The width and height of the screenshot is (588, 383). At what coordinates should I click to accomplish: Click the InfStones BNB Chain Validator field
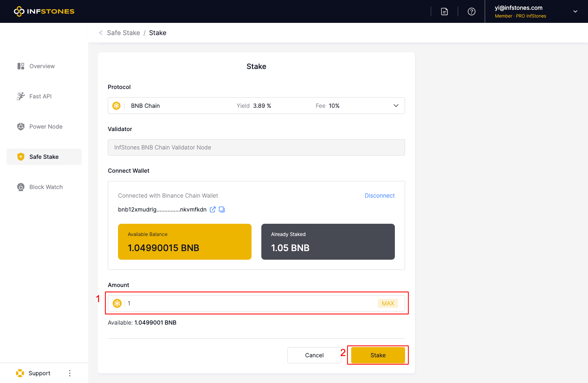pos(256,147)
